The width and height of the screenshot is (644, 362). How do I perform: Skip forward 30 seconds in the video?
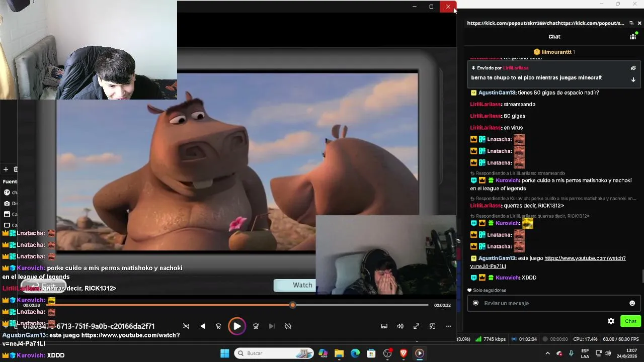point(256,326)
